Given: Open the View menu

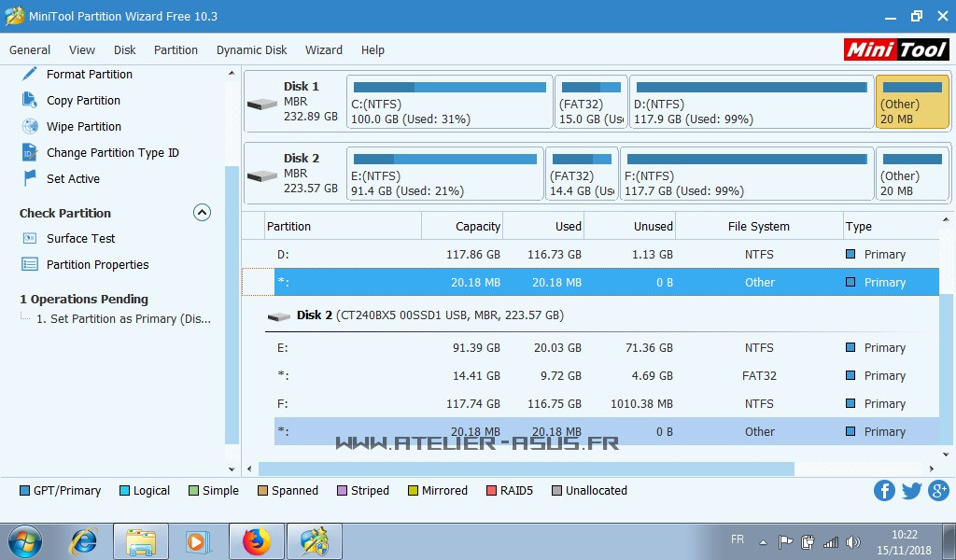Looking at the screenshot, I should [82, 50].
